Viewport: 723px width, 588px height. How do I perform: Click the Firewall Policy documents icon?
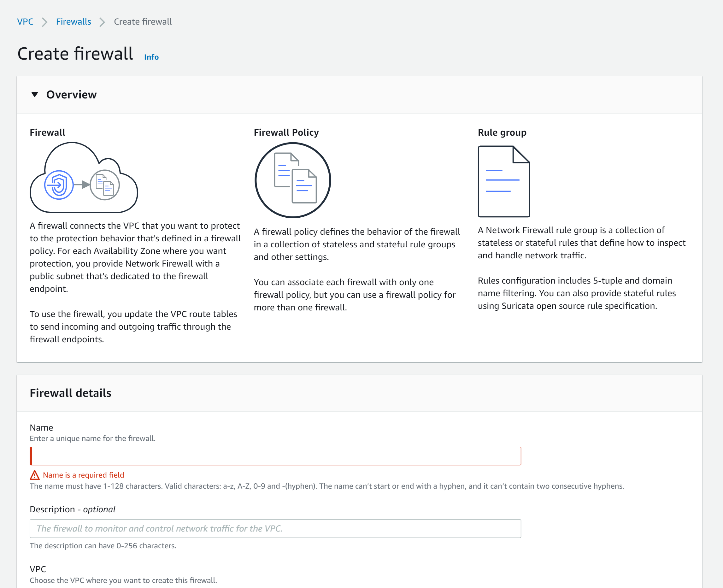click(293, 180)
